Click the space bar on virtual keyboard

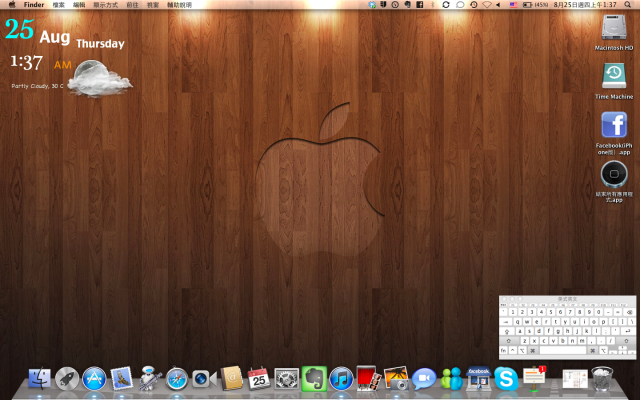(563, 350)
